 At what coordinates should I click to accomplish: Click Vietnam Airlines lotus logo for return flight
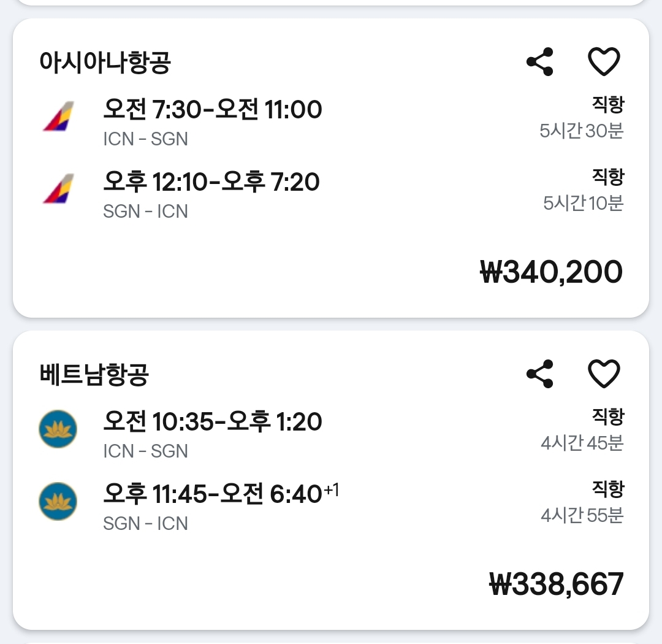tap(58, 501)
